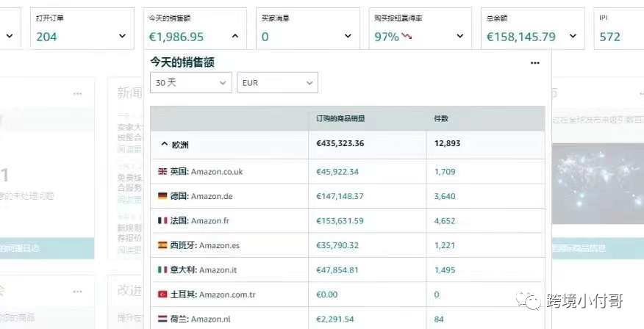Expand the 购买按钮赢得率 card chevron
The image size is (644, 329).
[460, 36]
